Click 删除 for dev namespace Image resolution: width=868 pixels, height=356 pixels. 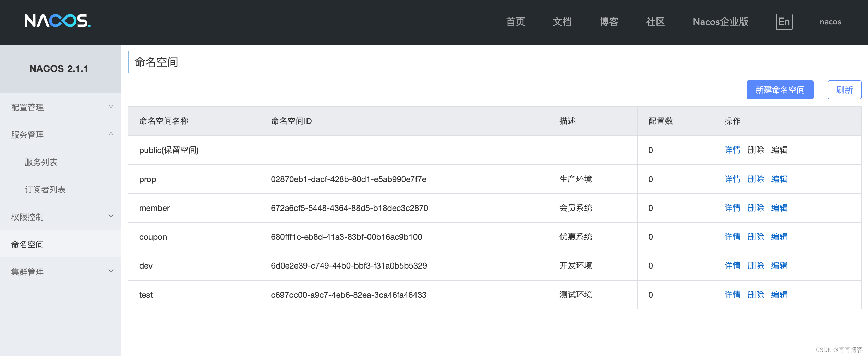coord(756,265)
